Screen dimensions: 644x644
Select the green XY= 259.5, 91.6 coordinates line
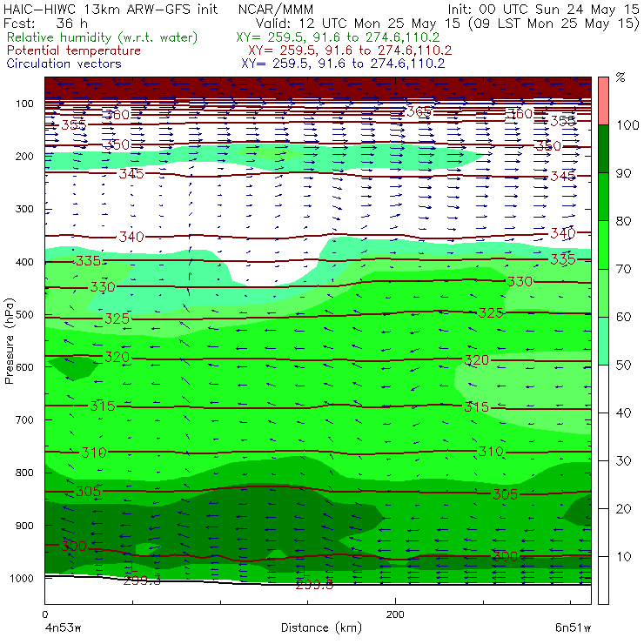pos(338,37)
